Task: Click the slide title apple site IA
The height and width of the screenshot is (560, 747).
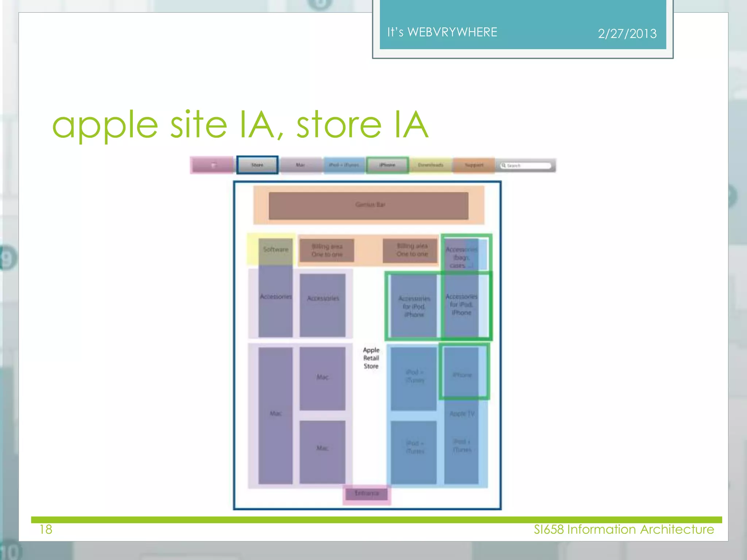Action: [x=240, y=125]
